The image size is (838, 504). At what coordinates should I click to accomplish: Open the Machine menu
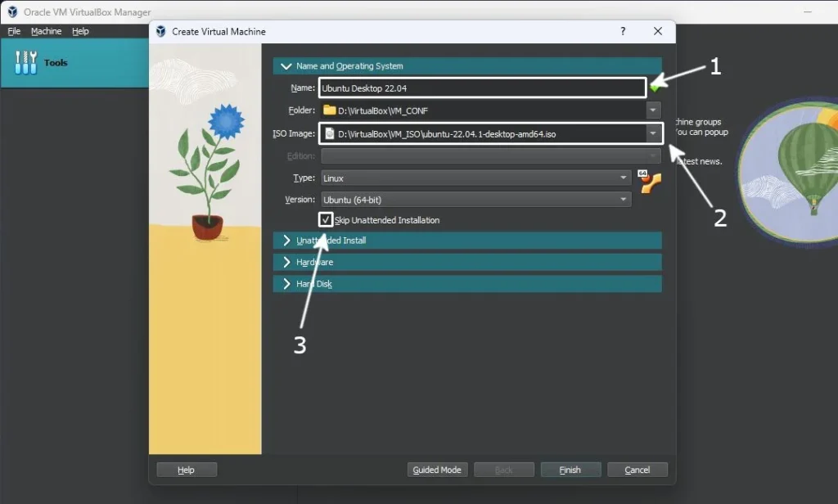(x=46, y=31)
